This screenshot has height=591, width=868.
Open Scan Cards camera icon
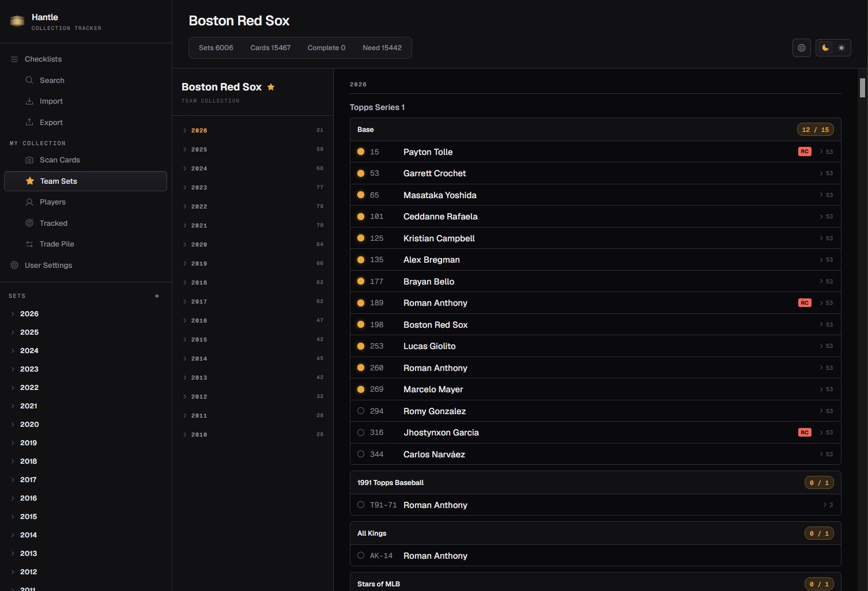pyautogui.click(x=29, y=160)
